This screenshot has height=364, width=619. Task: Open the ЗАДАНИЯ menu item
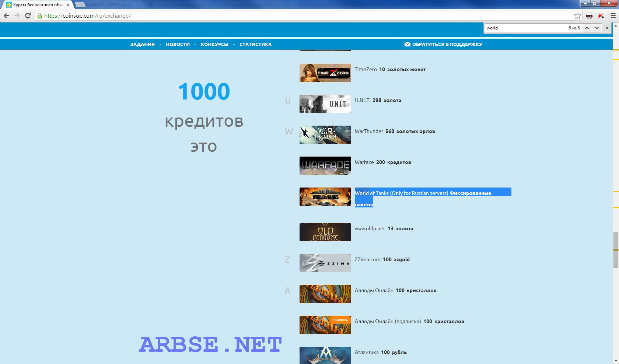pos(143,44)
